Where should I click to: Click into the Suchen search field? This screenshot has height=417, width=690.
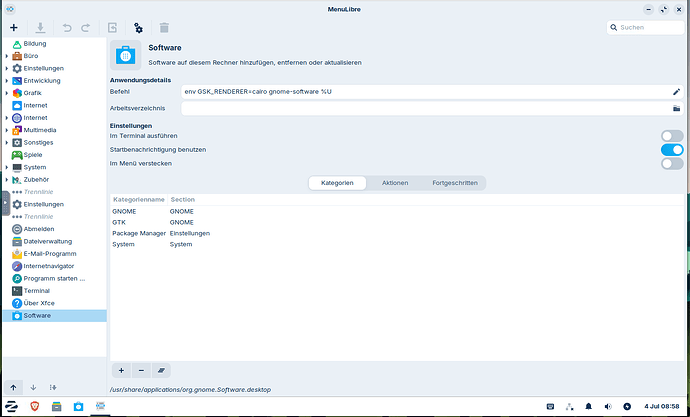[x=646, y=27]
